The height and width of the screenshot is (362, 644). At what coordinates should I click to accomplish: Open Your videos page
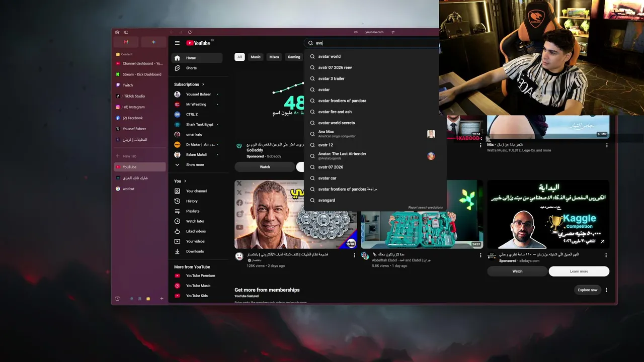pyautogui.click(x=197, y=241)
